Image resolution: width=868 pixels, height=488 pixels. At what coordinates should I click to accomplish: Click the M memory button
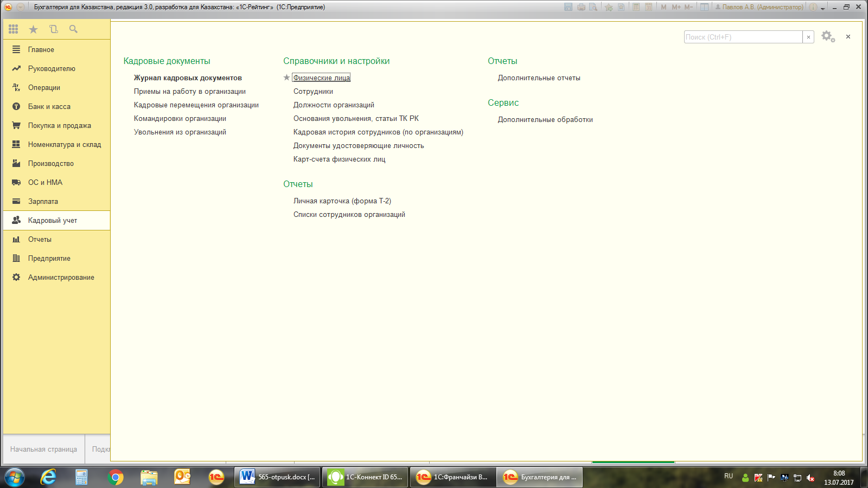[663, 7]
